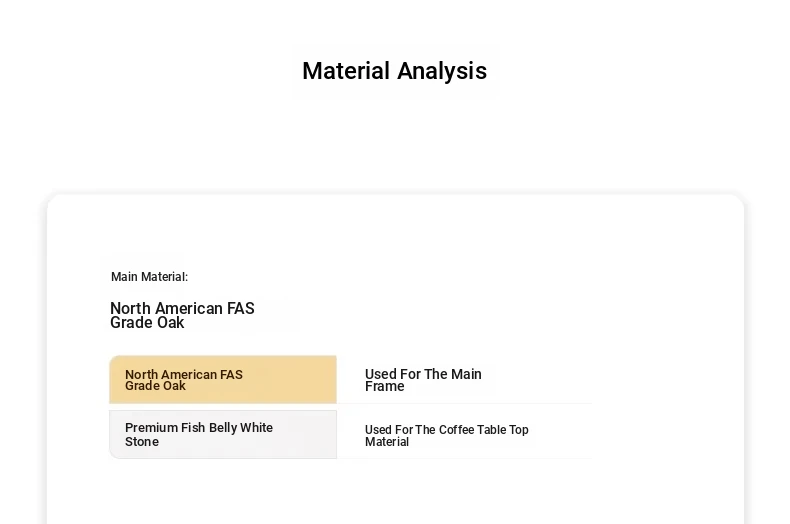This screenshot has height=524, width=790.
Task: Click Grade Oak in the large heading
Action: 147,323
